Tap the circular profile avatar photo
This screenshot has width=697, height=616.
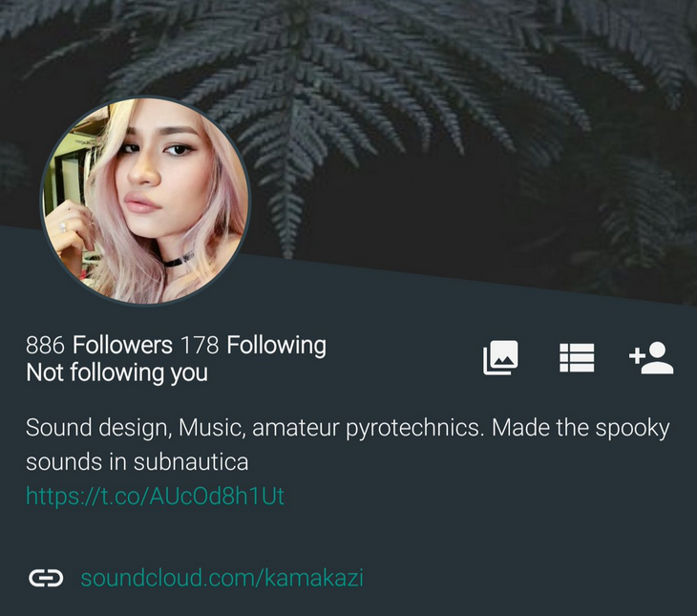point(145,201)
